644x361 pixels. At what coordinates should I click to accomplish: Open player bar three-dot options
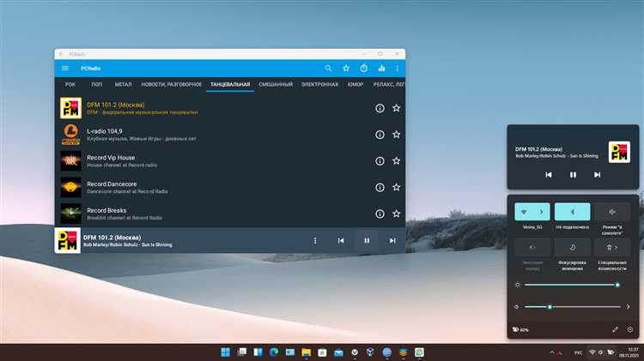click(x=315, y=241)
